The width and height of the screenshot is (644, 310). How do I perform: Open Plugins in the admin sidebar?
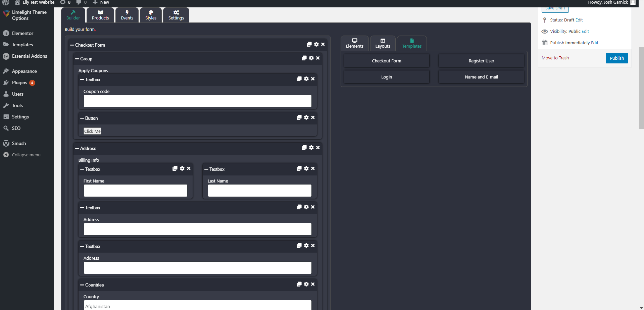pos(19,83)
